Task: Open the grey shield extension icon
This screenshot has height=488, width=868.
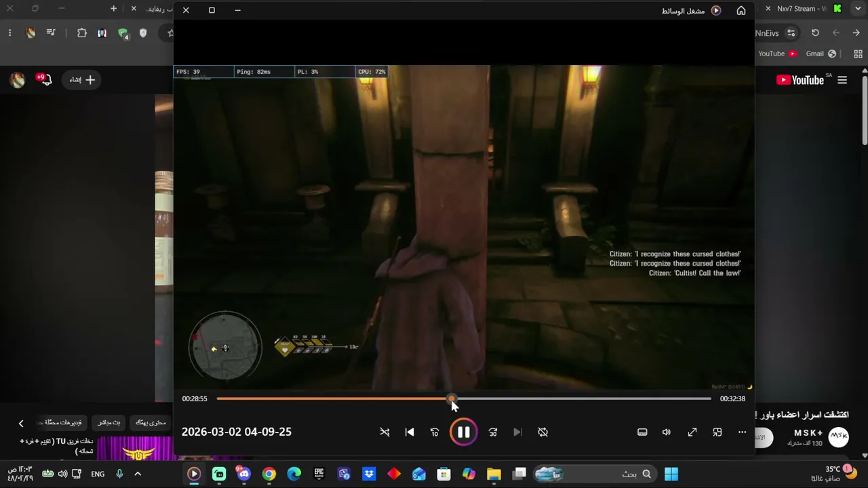Action: [x=143, y=33]
